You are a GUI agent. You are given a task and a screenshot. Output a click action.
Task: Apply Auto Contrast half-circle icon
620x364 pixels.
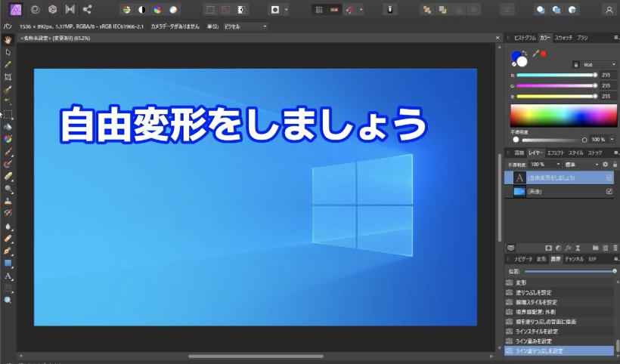point(142,10)
